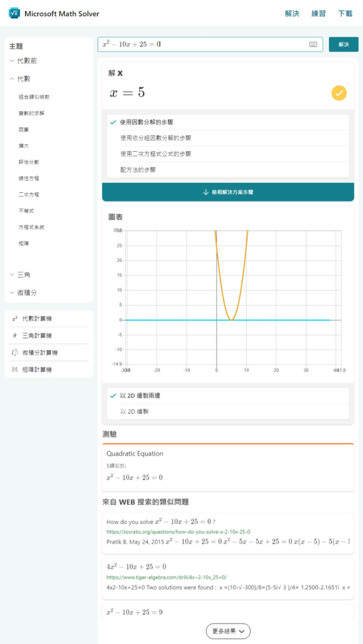Click the trigonometry calculator theta icon
The height and width of the screenshot is (644, 363).
pos(15,336)
